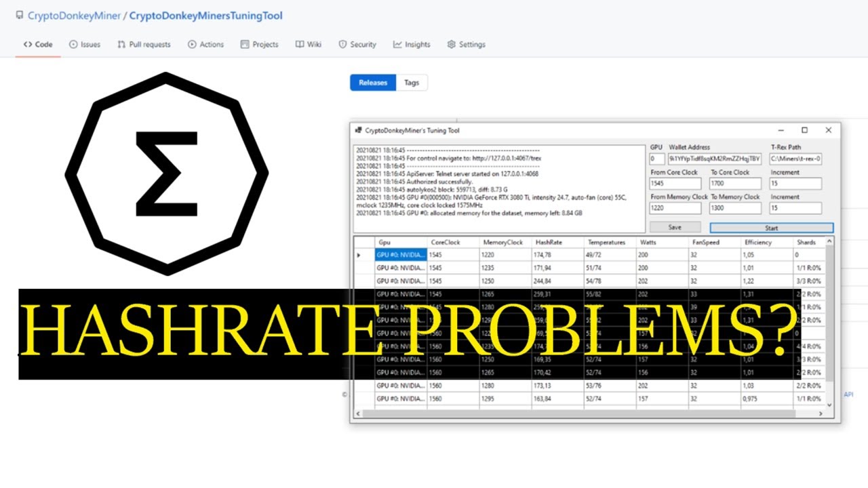Open the CryptoDonkeyMinersTuningTool repository link
Screen dimensions: 868x488
206,16
